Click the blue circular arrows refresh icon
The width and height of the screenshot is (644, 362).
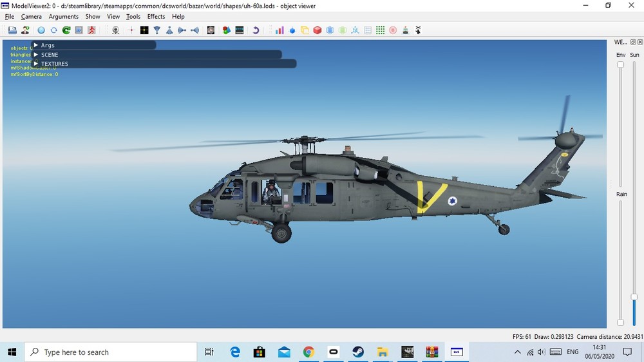pyautogui.click(x=53, y=30)
